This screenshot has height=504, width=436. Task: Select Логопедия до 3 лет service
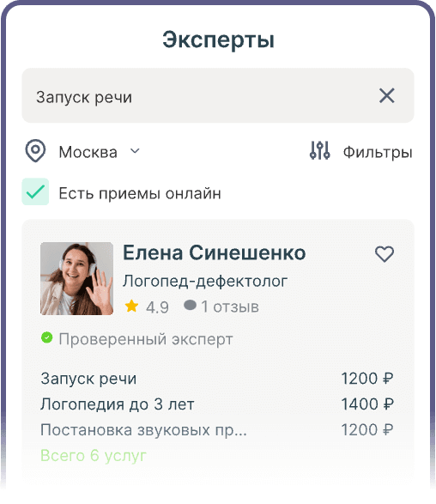pyautogui.click(x=217, y=404)
